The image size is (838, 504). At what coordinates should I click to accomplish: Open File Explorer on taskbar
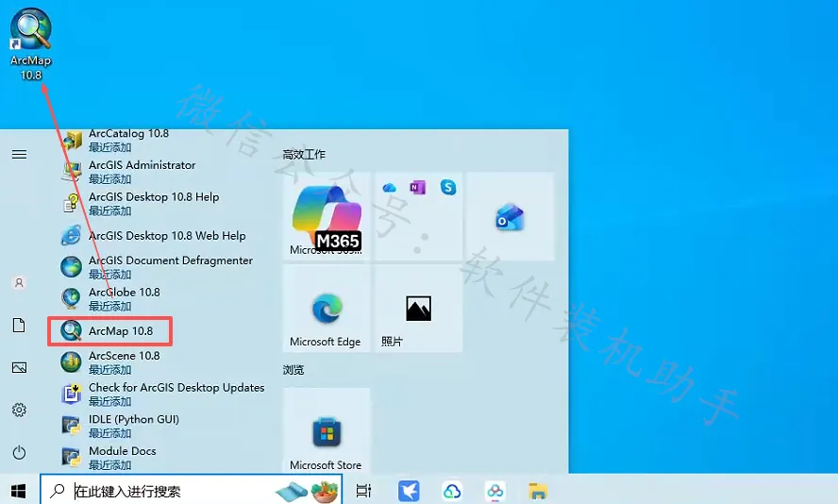tap(538, 491)
